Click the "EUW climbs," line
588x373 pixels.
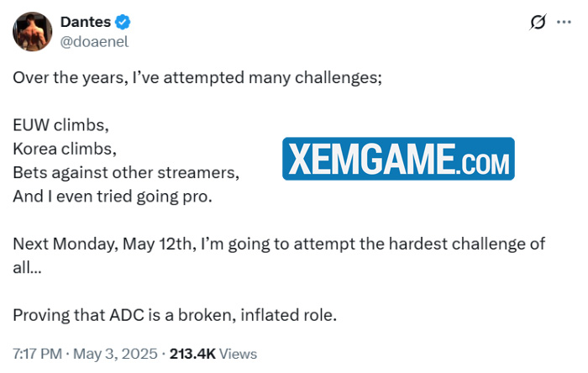click(60, 125)
